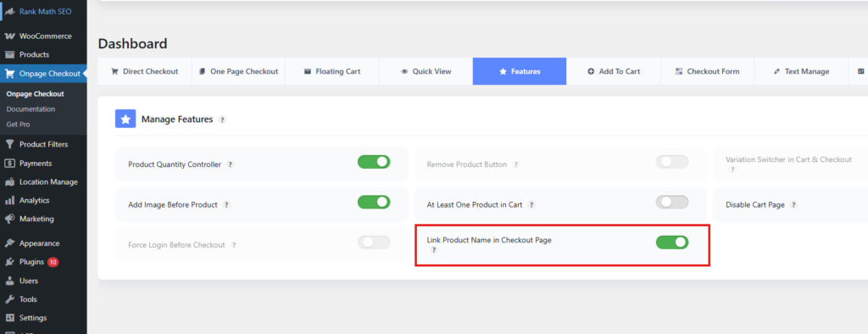This screenshot has width=868, height=334.
Task: Open the Add To Cart tab
Action: pos(614,71)
